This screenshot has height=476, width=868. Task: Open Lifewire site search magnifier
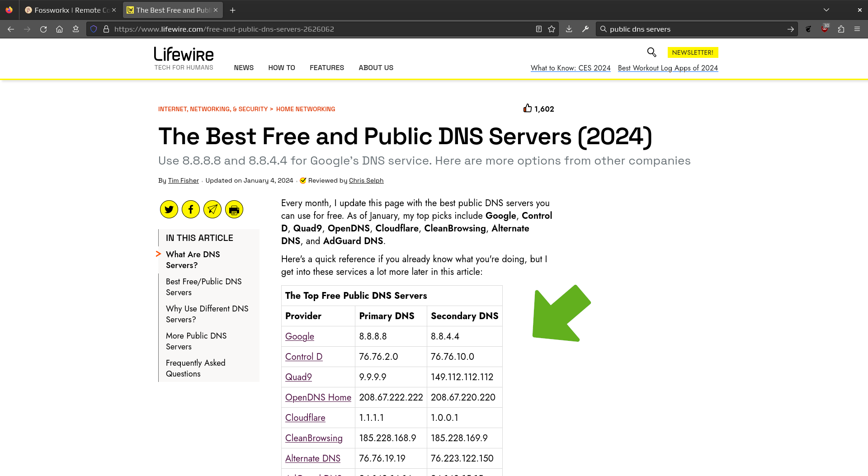(651, 52)
